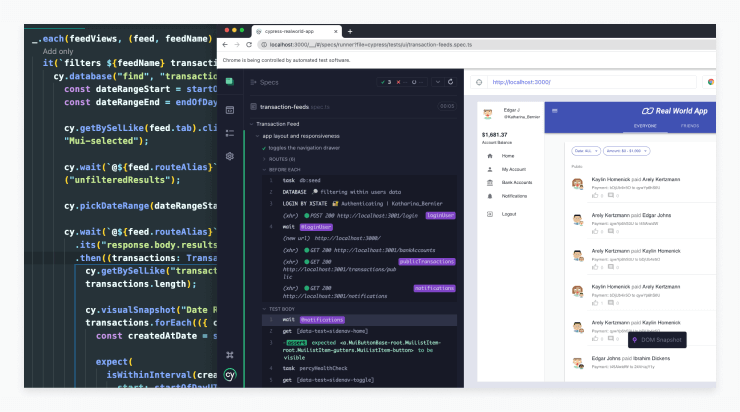Open Notifications in the sidenav
The width and height of the screenshot is (740, 412).
[x=514, y=196]
